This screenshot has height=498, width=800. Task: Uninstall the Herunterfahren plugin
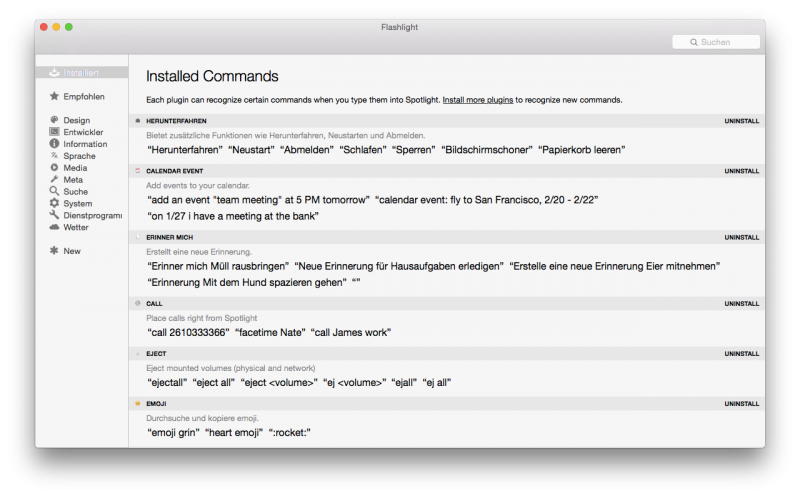click(741, 121)
